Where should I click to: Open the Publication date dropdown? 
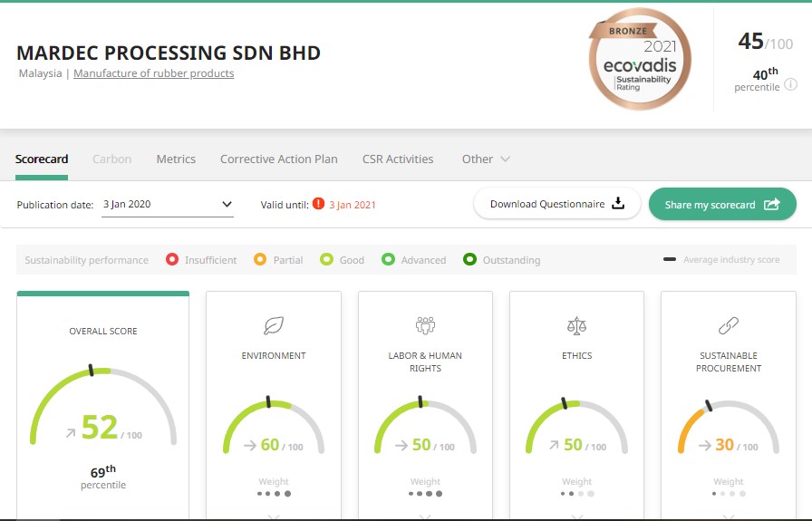[168, 204]
